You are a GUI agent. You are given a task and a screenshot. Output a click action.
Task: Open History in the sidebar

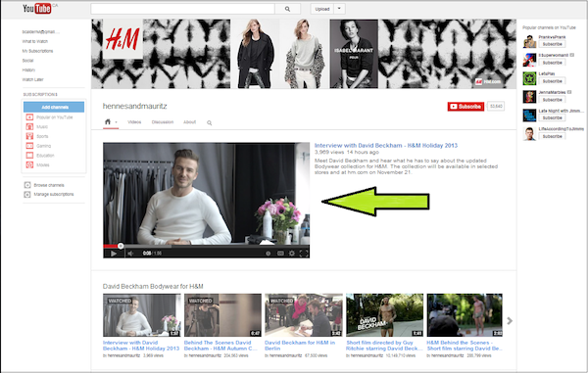coord(28,70)
